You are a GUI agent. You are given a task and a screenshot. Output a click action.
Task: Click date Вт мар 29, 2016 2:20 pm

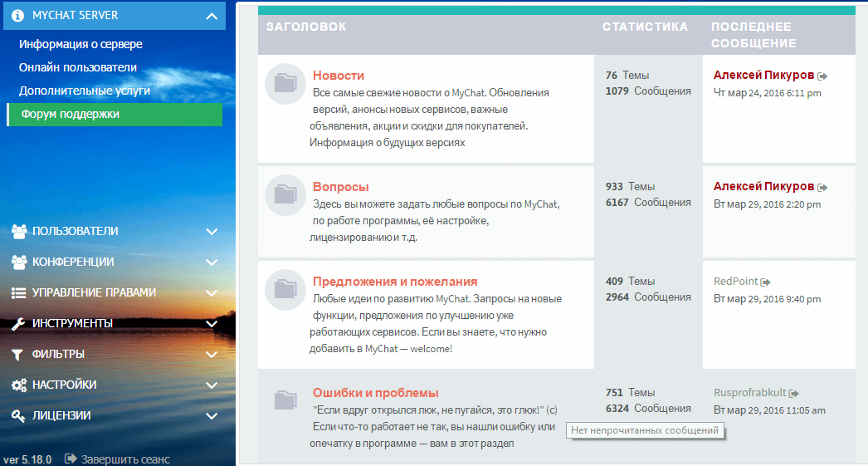[x=768, y=204]
